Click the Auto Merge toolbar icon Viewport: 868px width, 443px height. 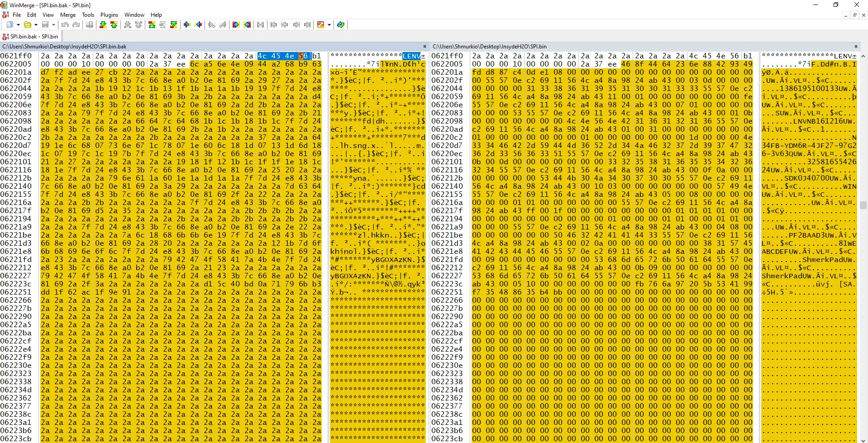[x=260, y=25]
